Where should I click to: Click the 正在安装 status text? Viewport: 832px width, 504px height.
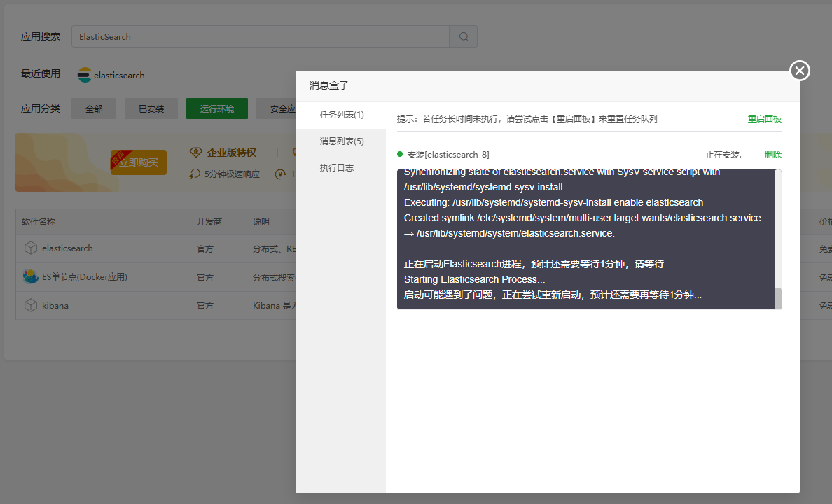click(x=723, y=155)
